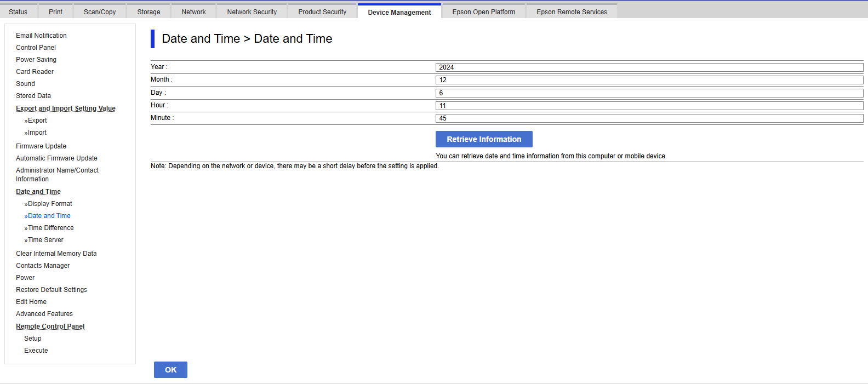868x384 pixels.
Task: Open the Firmware Update page
Action: pos(41,146)
